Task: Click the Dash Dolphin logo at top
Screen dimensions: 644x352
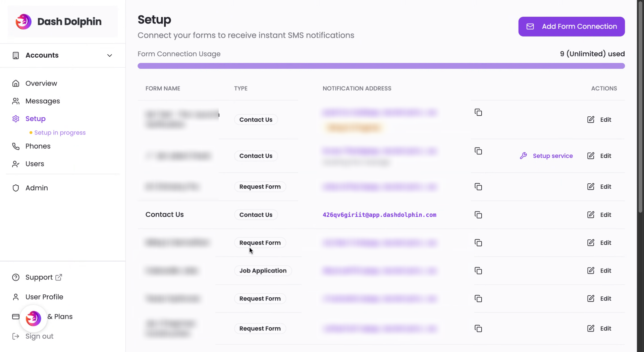Action: pyautogui.click(x=59, y=21)
